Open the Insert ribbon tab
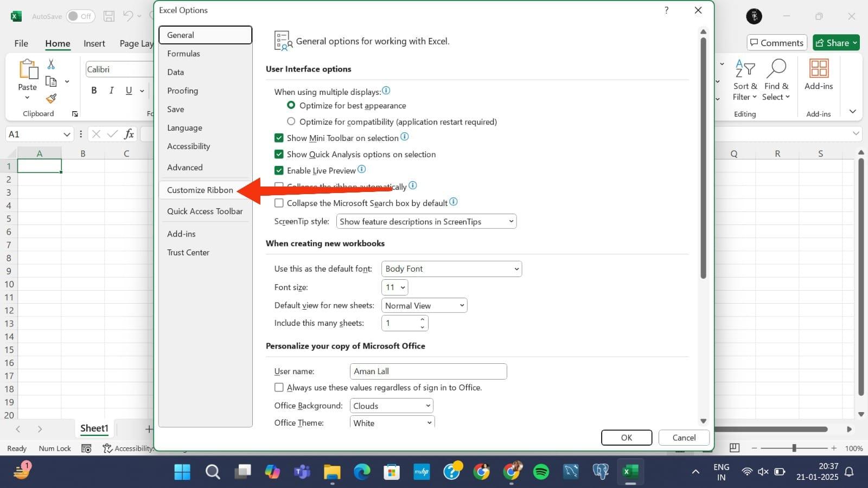The height and width of the screenshot is (488, 868). (94, 43)
